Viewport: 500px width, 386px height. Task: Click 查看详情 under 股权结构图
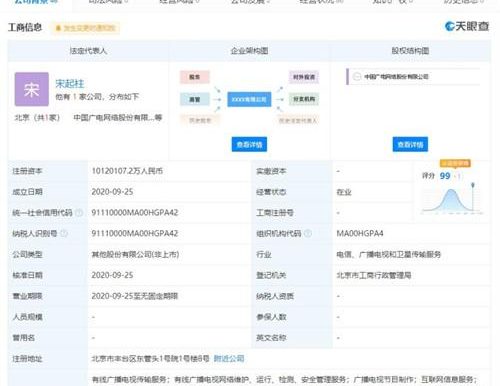coord(410,145)
